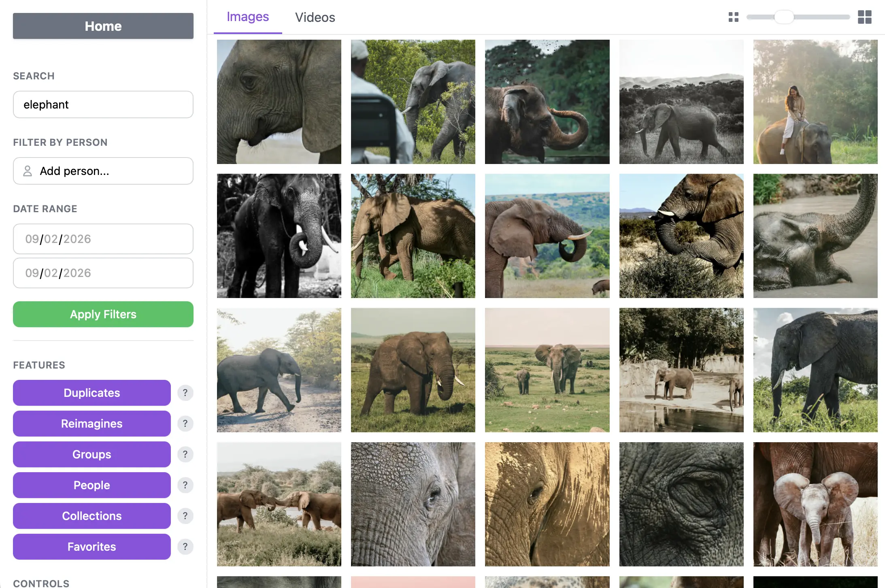The width and height of the screenshot is (885, 588).
Task: Open the Reimagines feature
Action: click(92, 424)
